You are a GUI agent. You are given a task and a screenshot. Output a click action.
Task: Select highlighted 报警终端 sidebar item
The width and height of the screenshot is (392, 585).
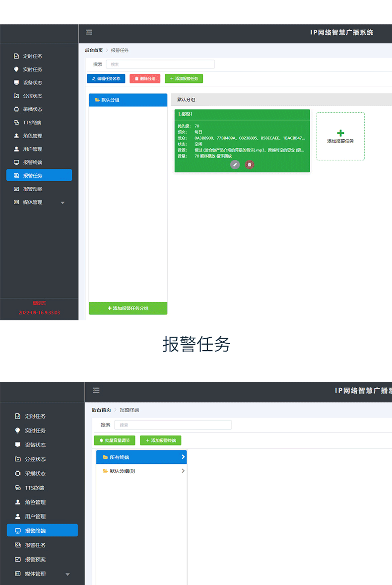[42, 530]
